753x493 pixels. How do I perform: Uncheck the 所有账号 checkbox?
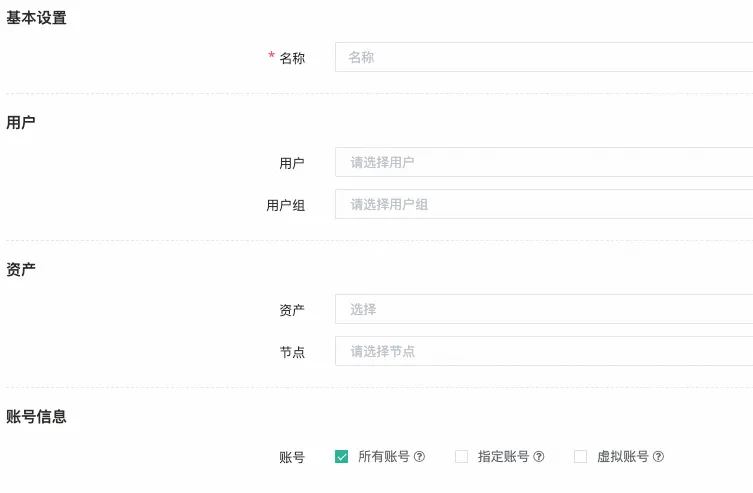pyautogui.click(x=342, y=457)
